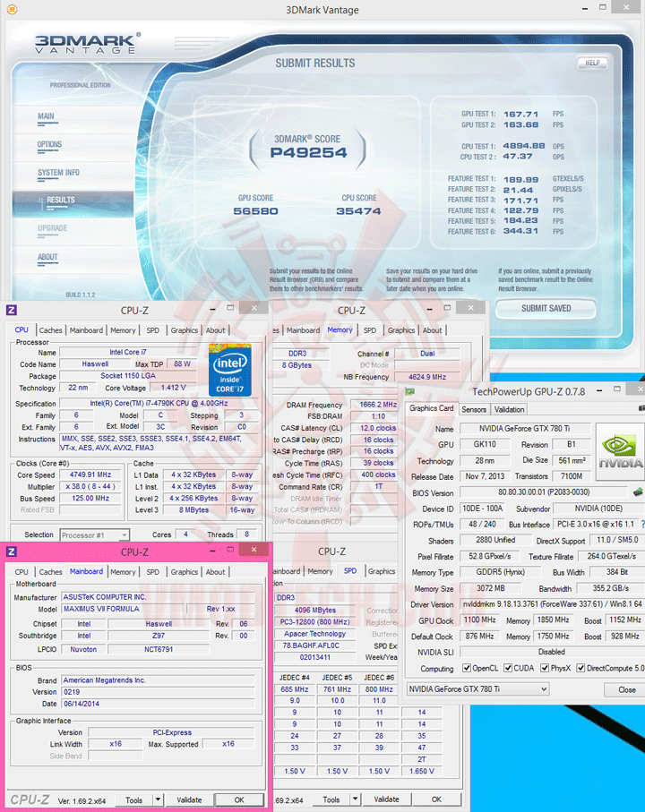
Task: Click the GPU-Z title bar chip icon
Action: click(410, 391)
